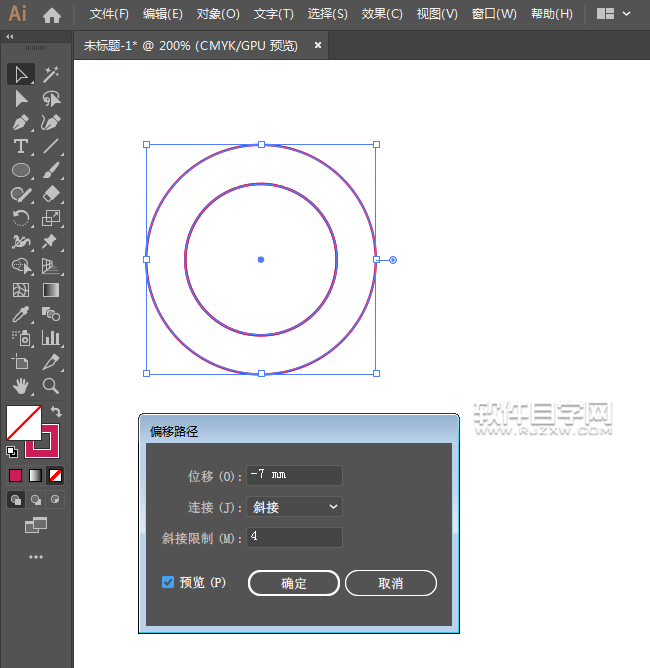Screen dimensions: 650x668
Task: Swap fill and stroke colors
Action: pyautogui.click(x=57, y=412)
